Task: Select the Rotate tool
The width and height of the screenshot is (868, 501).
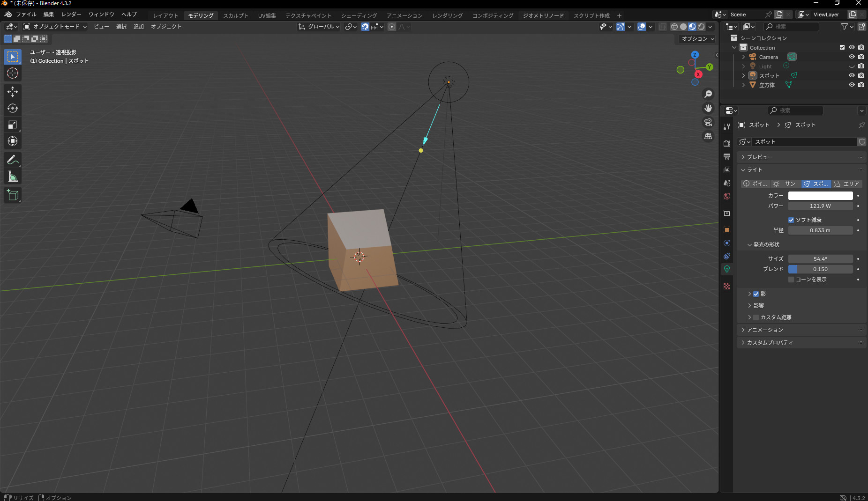Action: click(13, 108)
